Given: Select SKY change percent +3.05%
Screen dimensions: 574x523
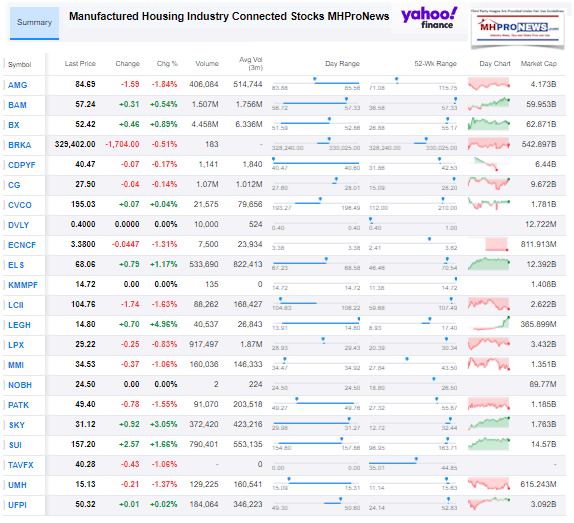Looking at the screenshot, I should [x=163, y=424].
